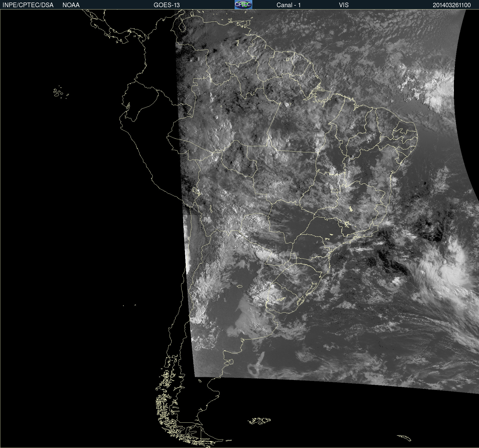Click the 'GOES-13' satellite label
The width and height of the screenshot is (479, 448).
point(167,5)
